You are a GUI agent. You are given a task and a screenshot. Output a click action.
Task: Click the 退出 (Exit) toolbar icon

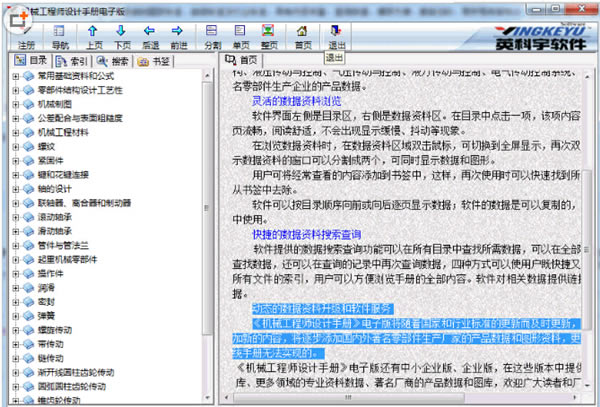(337, 35)
